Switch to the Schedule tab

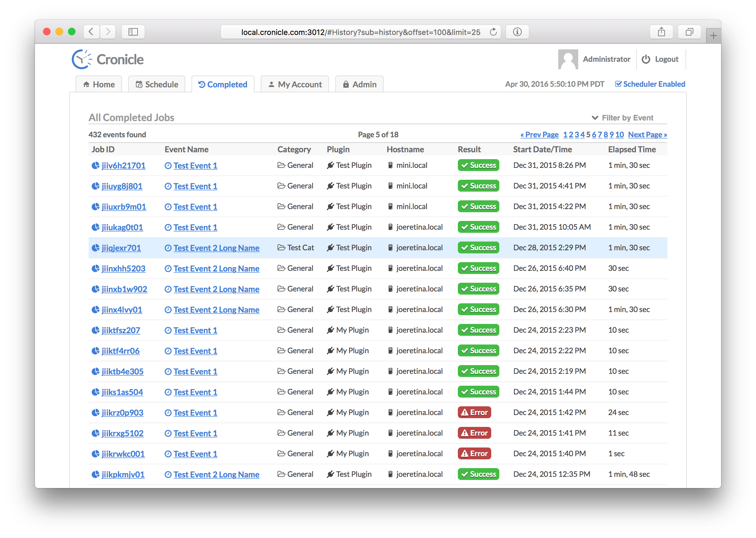tap(157, 85)
